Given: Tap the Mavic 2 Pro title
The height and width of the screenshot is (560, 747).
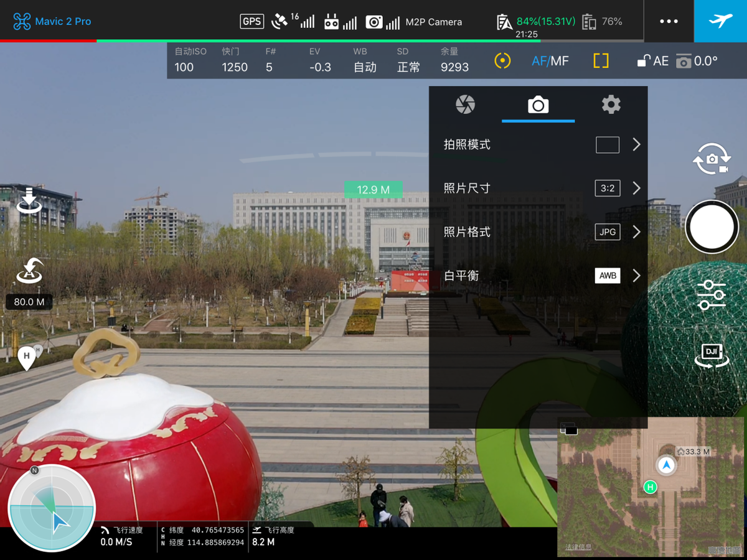Looking at the screenshot, I should tap(63, 21).
